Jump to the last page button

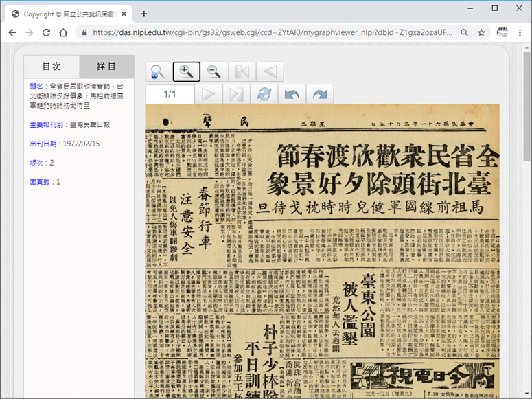pyautogui.click(x=236, y=94)
